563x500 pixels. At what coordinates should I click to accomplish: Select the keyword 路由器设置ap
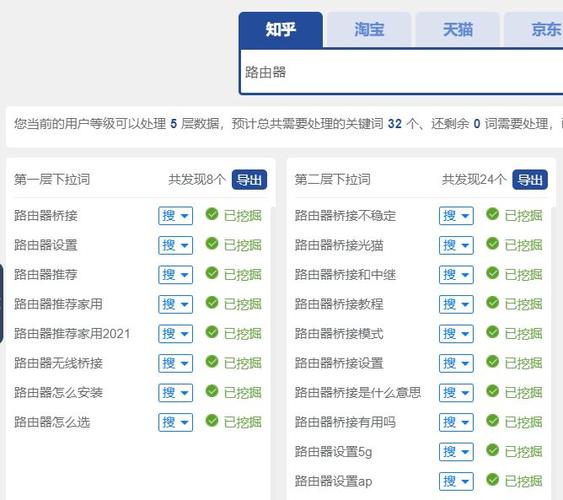click(333, 481)
